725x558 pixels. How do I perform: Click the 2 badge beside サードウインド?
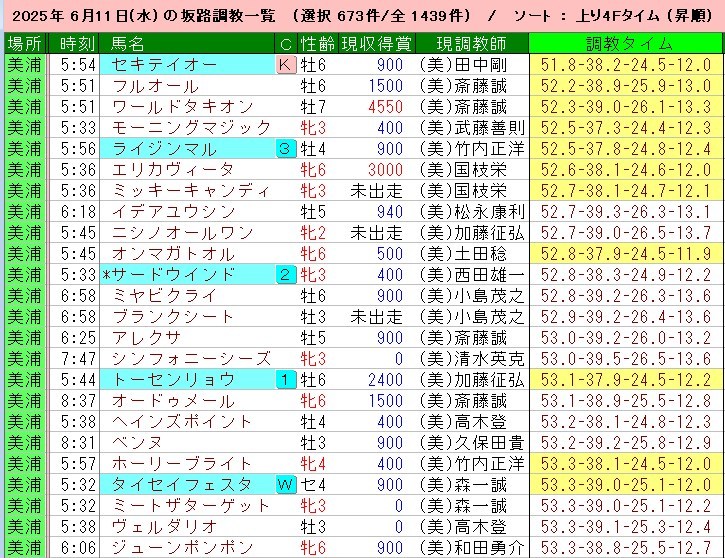[x=286, y=275]
